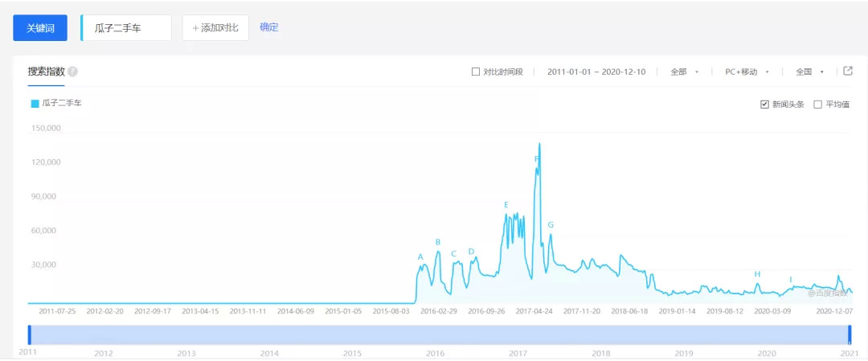Select the 搜索指数 tab
868x361 pixels.
click(46, 72)
